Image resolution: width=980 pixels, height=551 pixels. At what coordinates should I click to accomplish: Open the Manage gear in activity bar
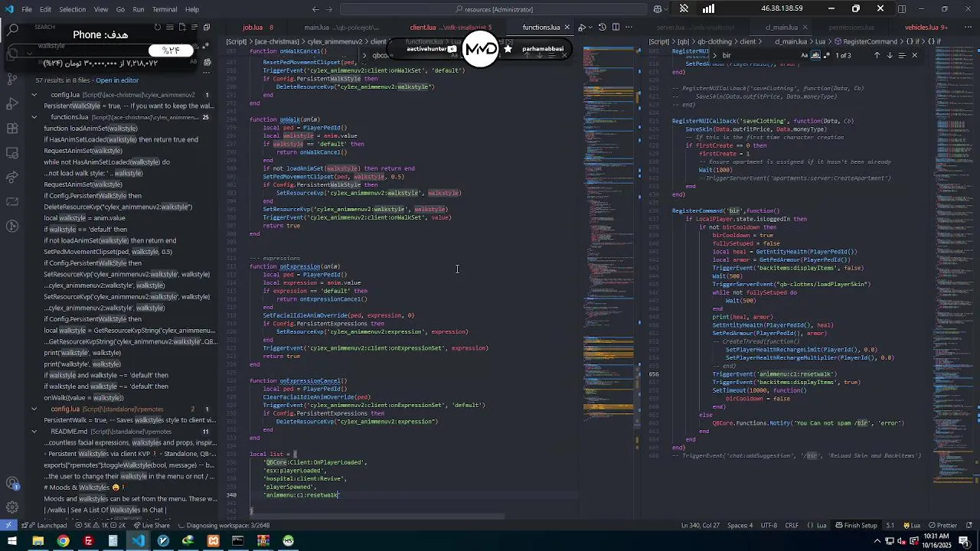(12, 507)
